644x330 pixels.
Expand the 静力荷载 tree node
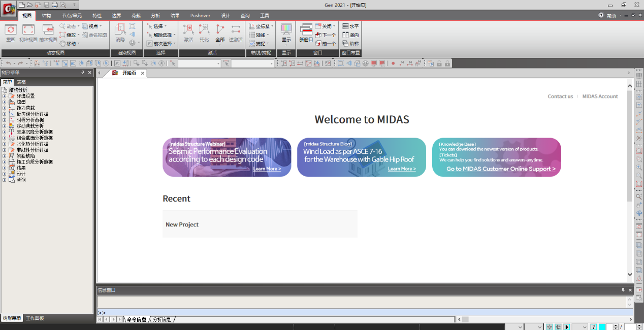(5, 108)
